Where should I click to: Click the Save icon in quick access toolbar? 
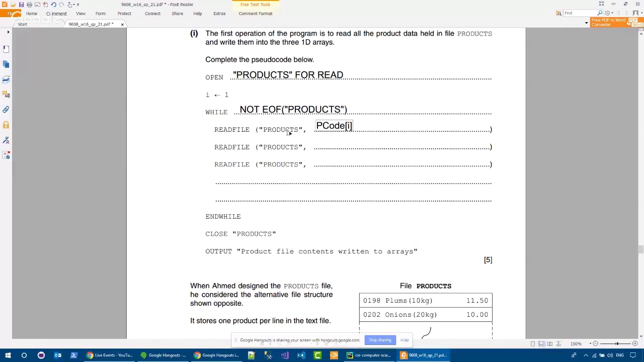click(x=21, y=5)
